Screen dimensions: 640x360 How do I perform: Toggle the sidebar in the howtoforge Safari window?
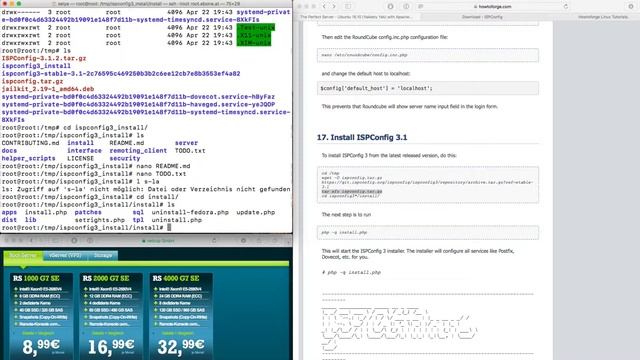348,7
